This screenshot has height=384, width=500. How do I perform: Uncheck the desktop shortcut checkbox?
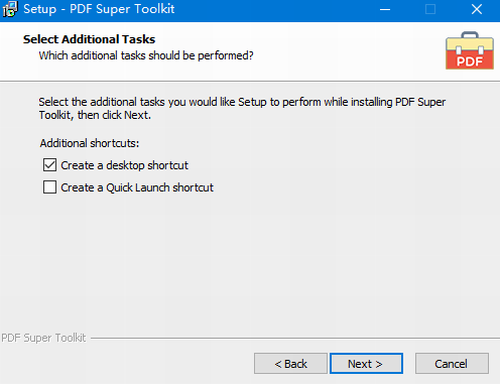pyautogui.click(x=50, y=165)
